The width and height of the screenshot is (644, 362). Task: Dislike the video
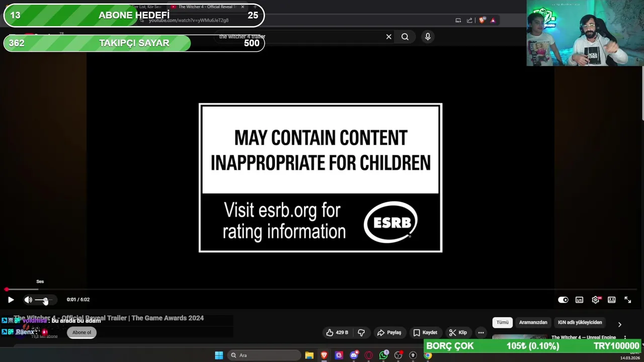[361, 332]
